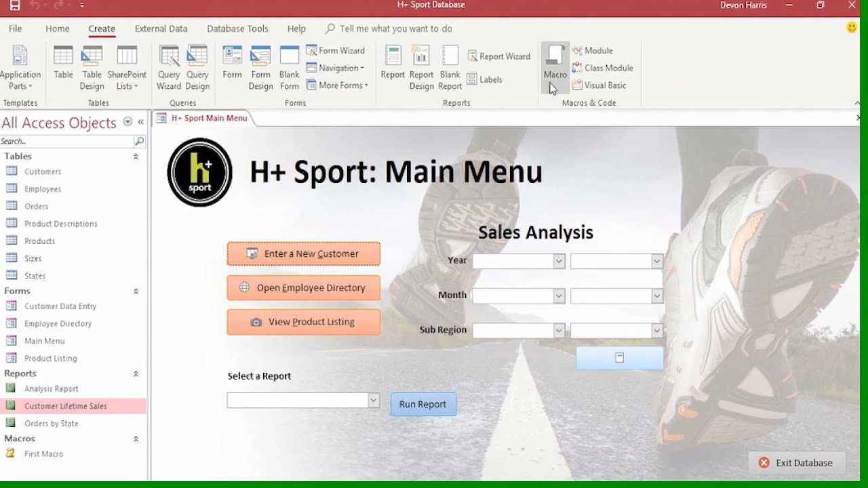Image resolution: width=868 pixels, height=488 pixels.
Task: Click the unlabeled Sales Analysis button
Action: click(619, 358)
